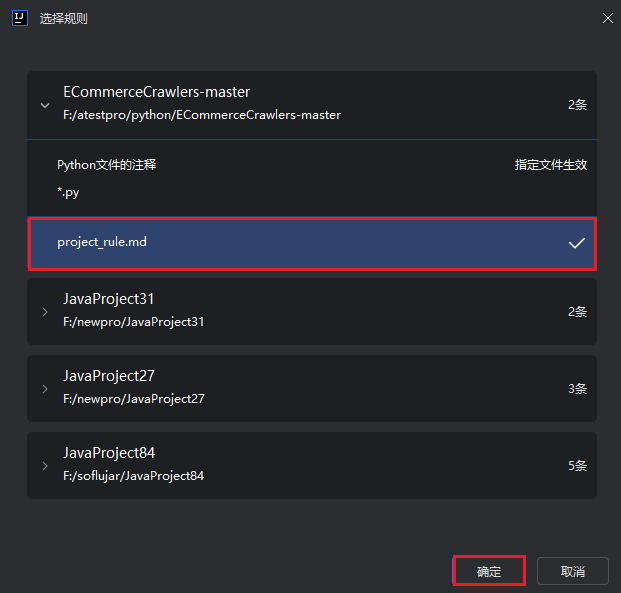The height and width of the screenshot is (593, 621).
Task: Toggle the checkmark on project_rule.md
Action: pyautogui.click(x=576, y=243)
